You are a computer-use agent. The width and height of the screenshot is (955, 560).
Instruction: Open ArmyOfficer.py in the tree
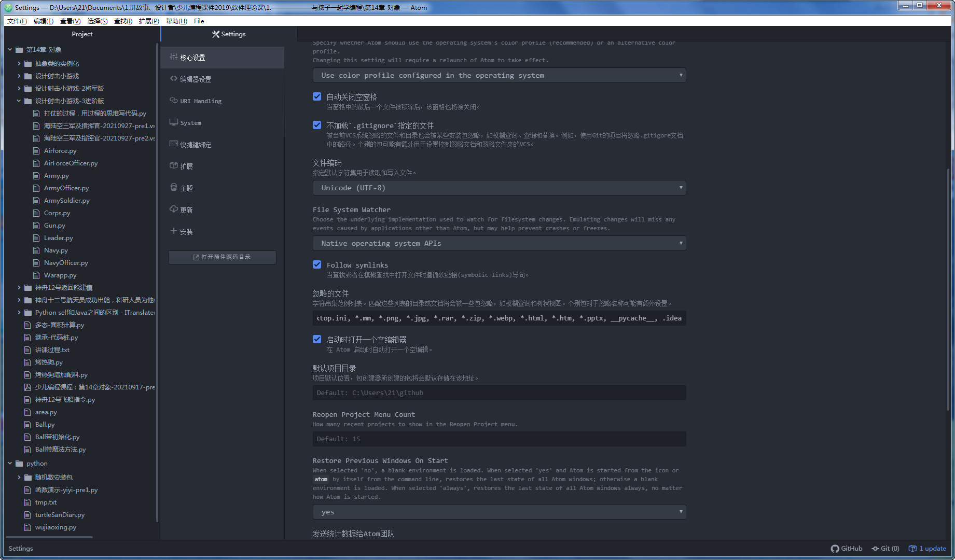(66, 188)
